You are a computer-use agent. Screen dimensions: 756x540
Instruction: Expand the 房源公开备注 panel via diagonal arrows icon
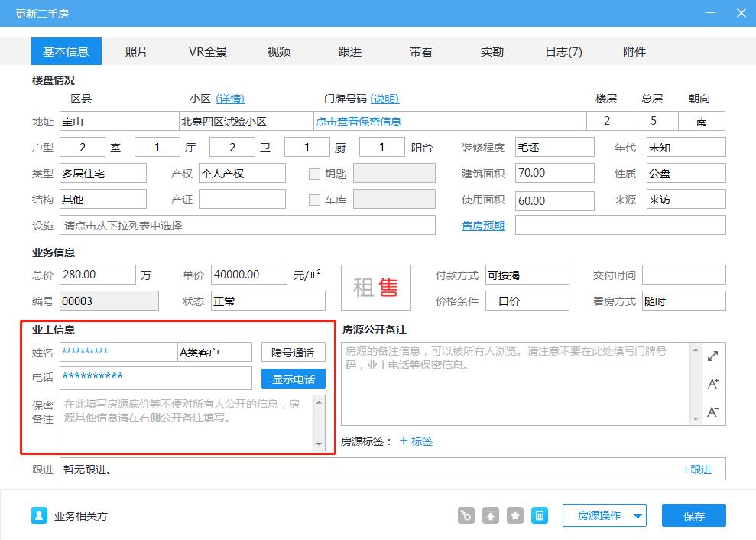click(x=712, y=355)
